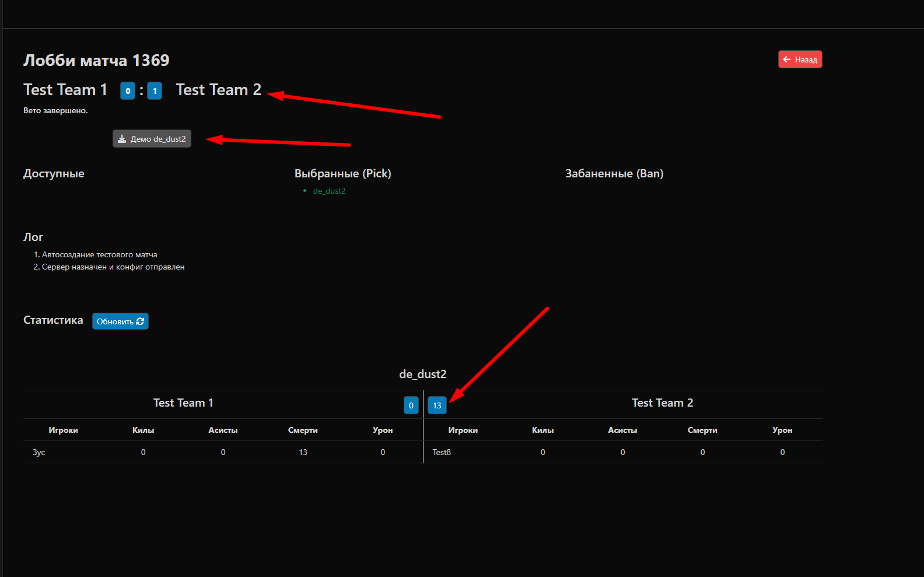Click the back arrow icon in Назад
The image size is (924, 577).
(x=786, y=60)
